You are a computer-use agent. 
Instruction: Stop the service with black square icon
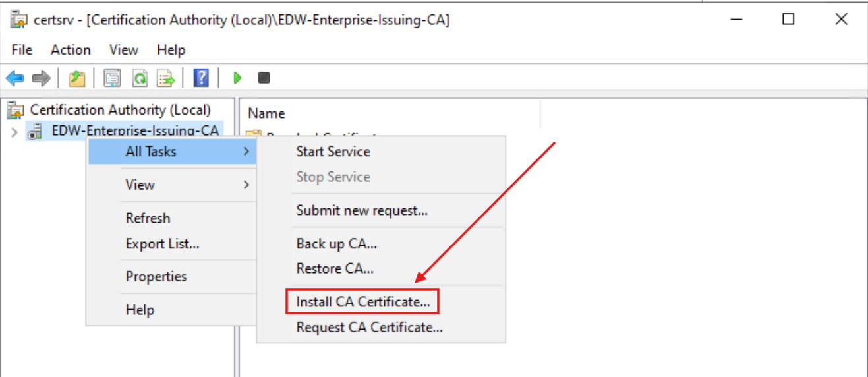pyautogui.click(x=264, y=78)
